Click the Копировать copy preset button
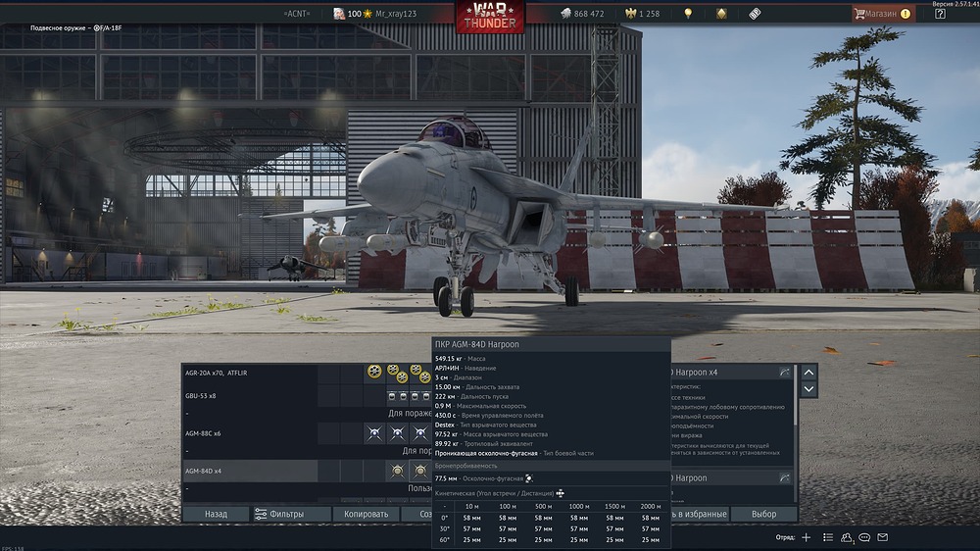This screenshot has width=980, height=551. pyautogui.click(x=367, y=514)
